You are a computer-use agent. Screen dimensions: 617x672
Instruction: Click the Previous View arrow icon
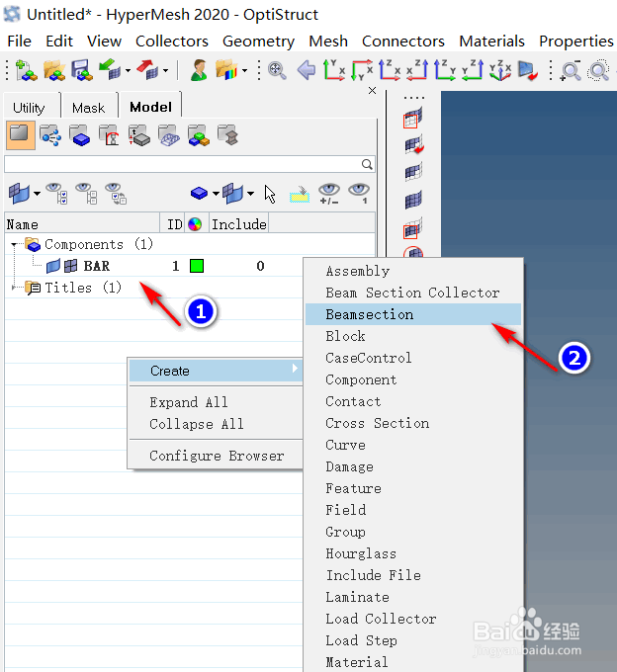coord(307,70)
